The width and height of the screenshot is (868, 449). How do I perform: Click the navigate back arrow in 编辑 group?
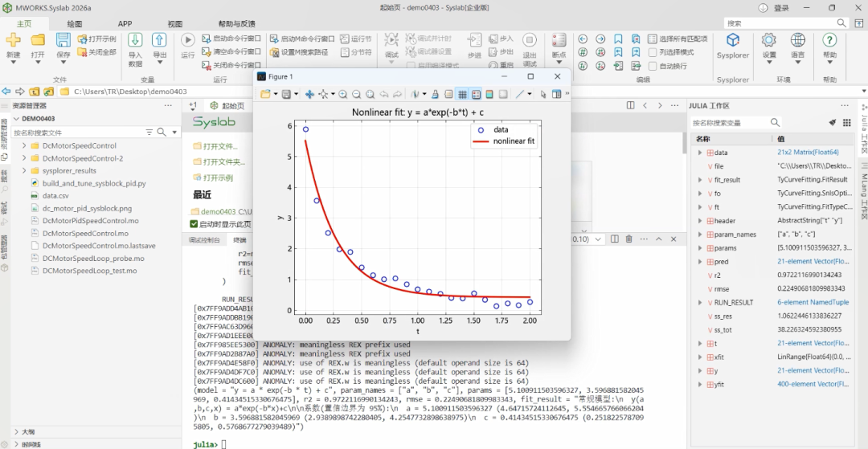pos(583,39)
